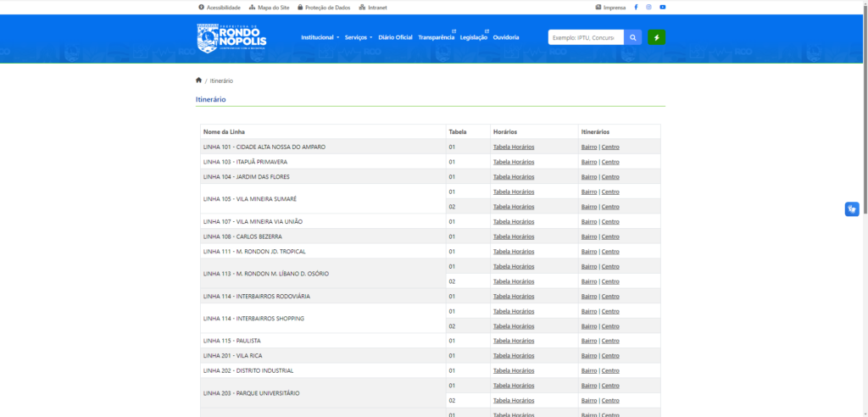Click the home icon in breadcrumb
This screenshot has width=868, height=417.
point(198,81)
